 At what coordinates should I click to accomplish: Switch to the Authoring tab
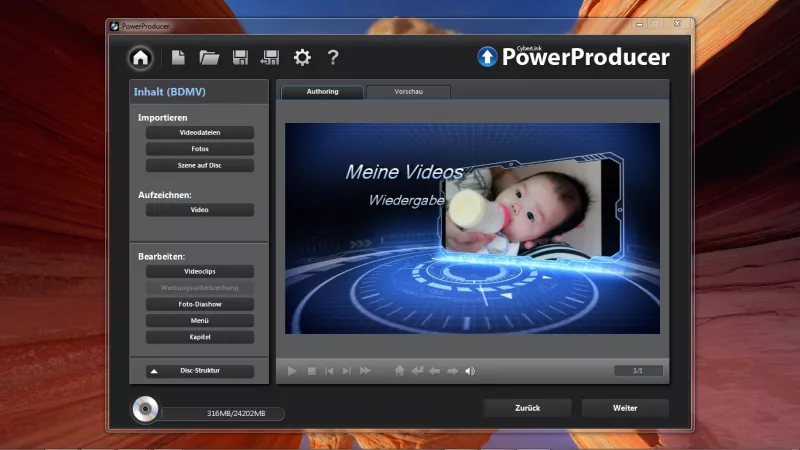click(322, 92)
